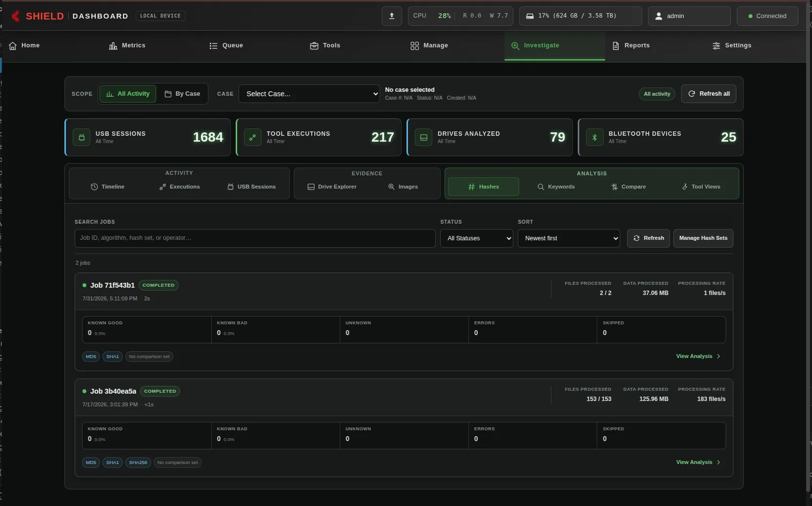Click the LOCAL DEVICE badge
The width and height of the screenshot is (812, 506).
click(160, 16)
